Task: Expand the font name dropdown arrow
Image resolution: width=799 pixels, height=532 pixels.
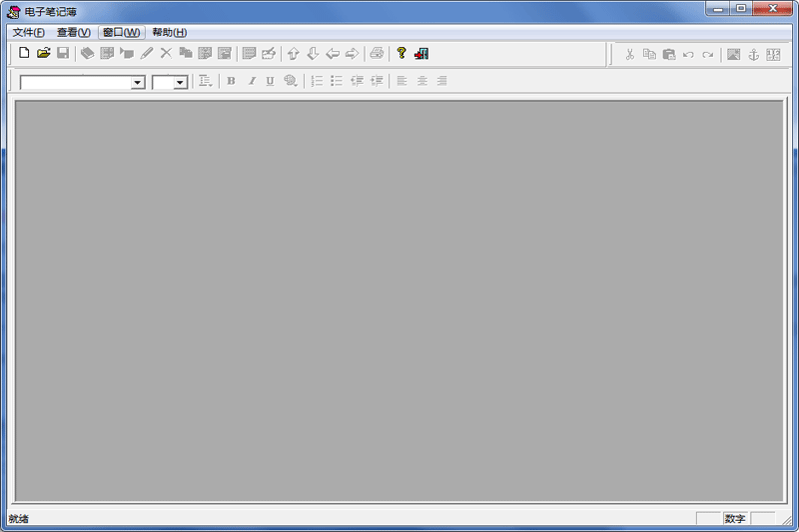Action: [137, 83]
